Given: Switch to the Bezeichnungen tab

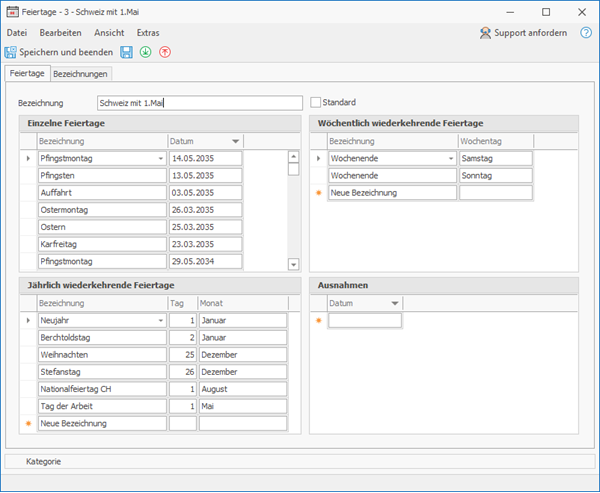Looking at the screenshot, I should [x=80, y=74].
